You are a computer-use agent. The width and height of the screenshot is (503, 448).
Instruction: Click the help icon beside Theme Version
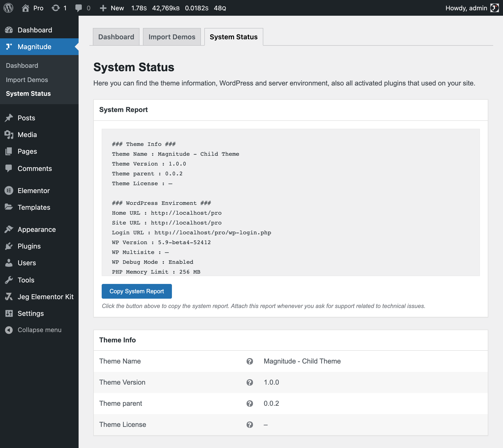point(250,382)
